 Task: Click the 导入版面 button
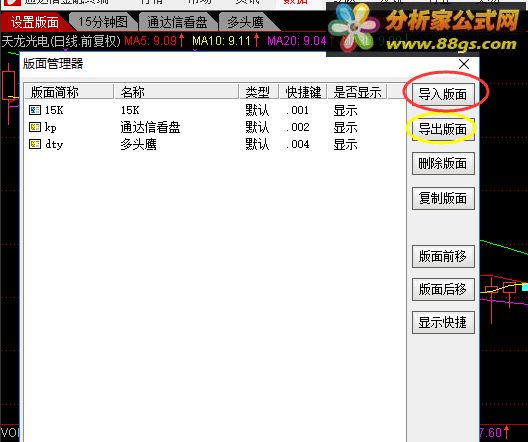click(443, 94)
